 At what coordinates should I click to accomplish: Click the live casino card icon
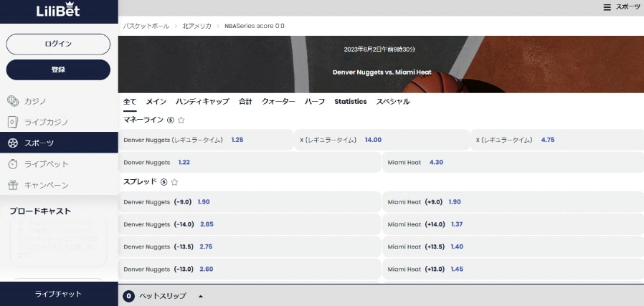tap(13, 122)
